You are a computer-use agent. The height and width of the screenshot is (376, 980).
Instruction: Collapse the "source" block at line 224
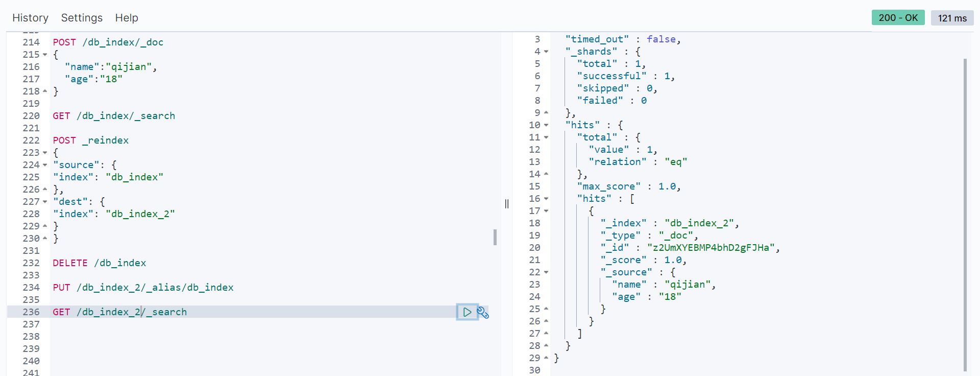(x=45, y=165)
